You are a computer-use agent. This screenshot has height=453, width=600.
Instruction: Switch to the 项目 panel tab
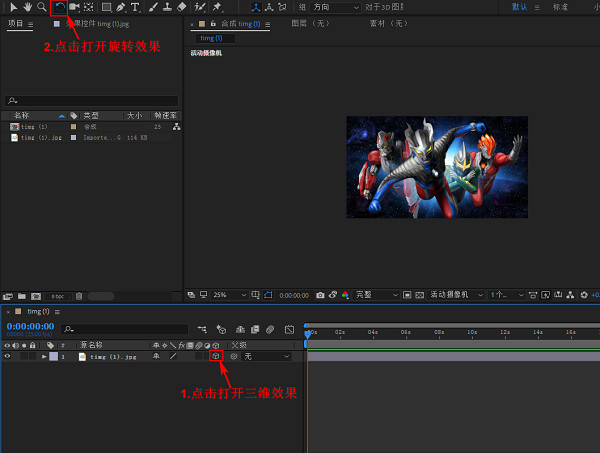pyautogui.click(x=16, y=22)
